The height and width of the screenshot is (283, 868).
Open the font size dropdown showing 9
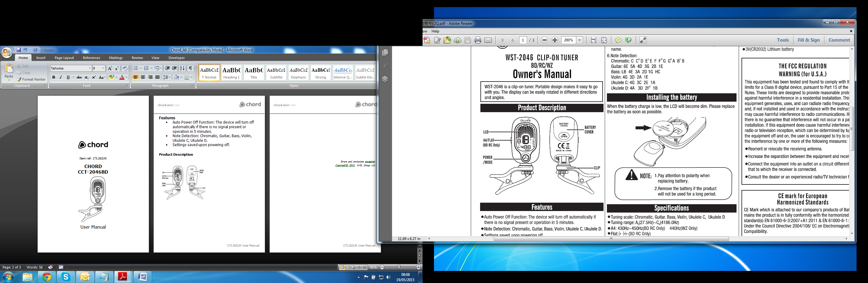click(x=103, y=68)
